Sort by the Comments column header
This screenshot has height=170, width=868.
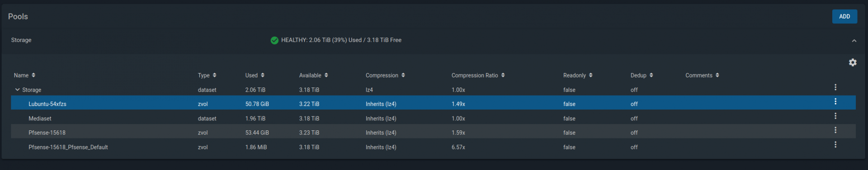tap(702, 75)
